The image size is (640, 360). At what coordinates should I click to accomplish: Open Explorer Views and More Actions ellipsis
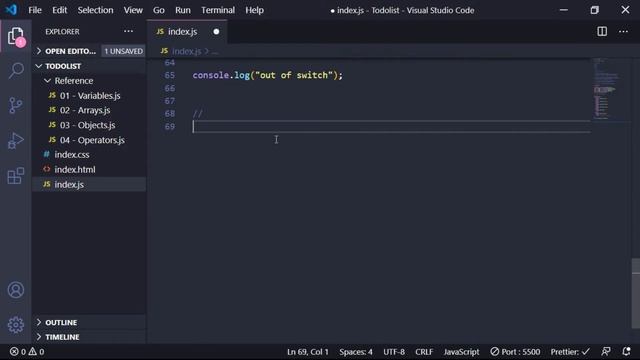click(128, 31)
